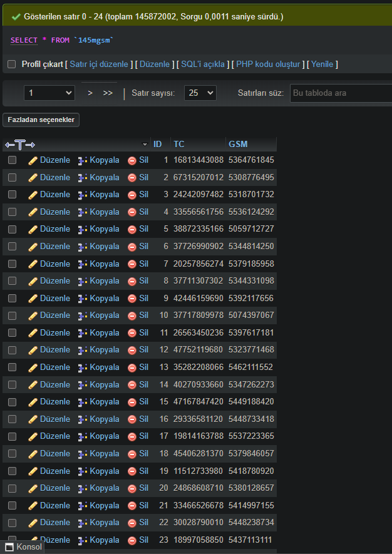This screenshot has height=554, width=392.
Task: Click the copy icon in row 20
Action: [x=82, y=488]
